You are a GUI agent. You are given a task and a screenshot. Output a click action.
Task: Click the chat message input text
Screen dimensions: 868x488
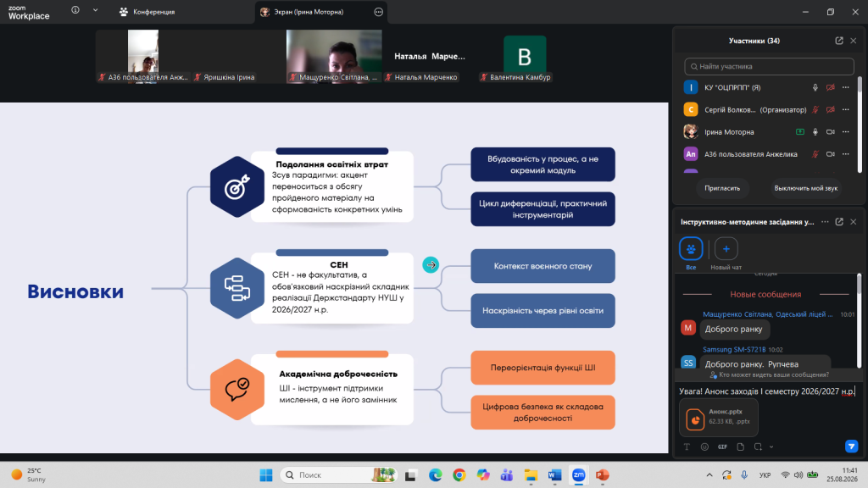[x=767, y=391]
